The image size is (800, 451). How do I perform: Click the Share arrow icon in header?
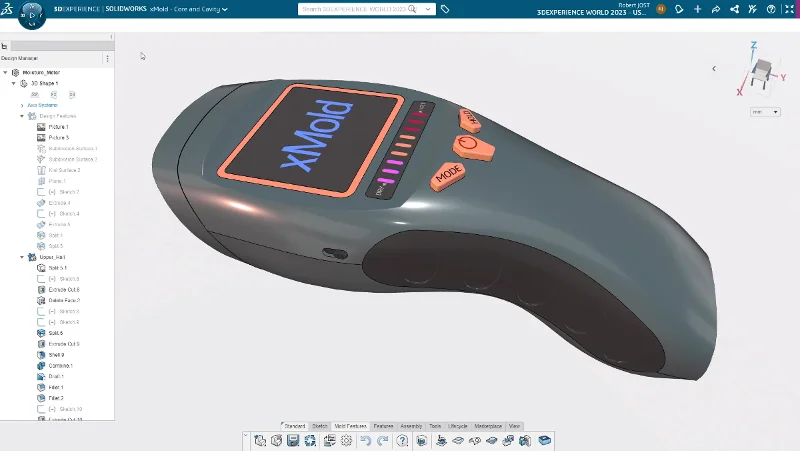(x=716, y=9)
